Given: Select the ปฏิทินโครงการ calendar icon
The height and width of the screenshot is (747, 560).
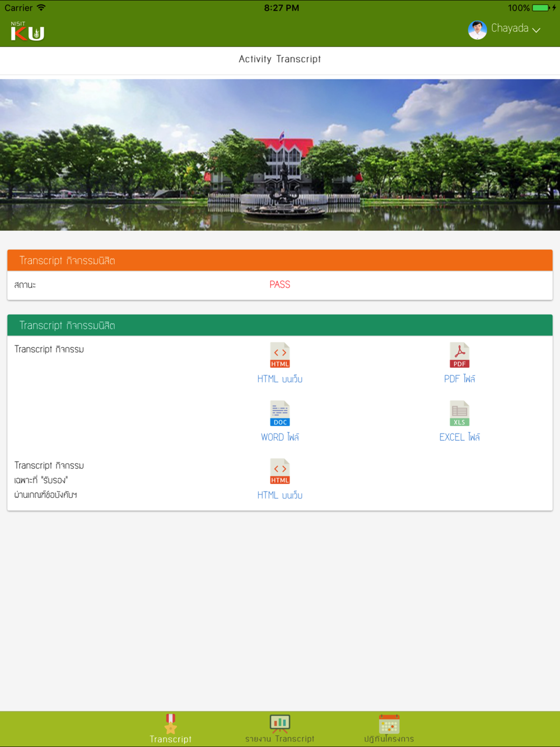Looking at the screenshot, I should click(389, 723).
